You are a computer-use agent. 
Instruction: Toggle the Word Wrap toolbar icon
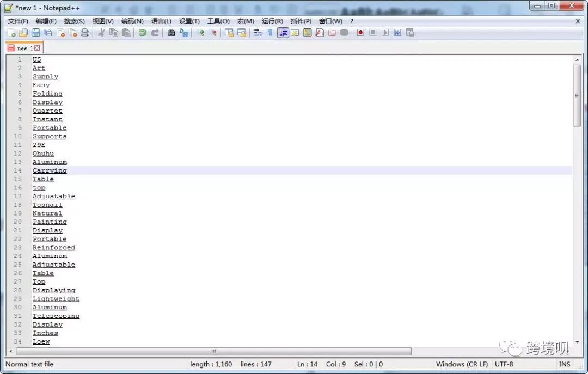point(258,33)
